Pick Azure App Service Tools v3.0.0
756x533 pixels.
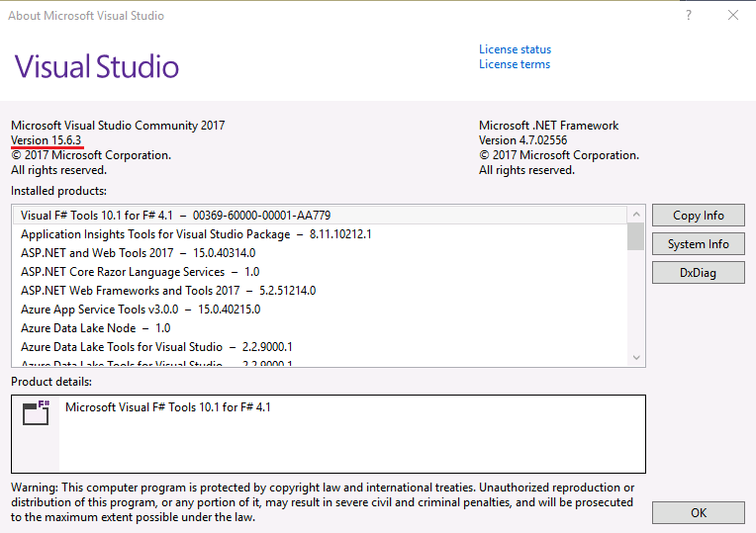click(141, 310)
